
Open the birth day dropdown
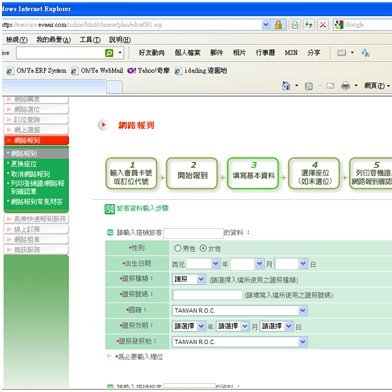click(303, 264)
